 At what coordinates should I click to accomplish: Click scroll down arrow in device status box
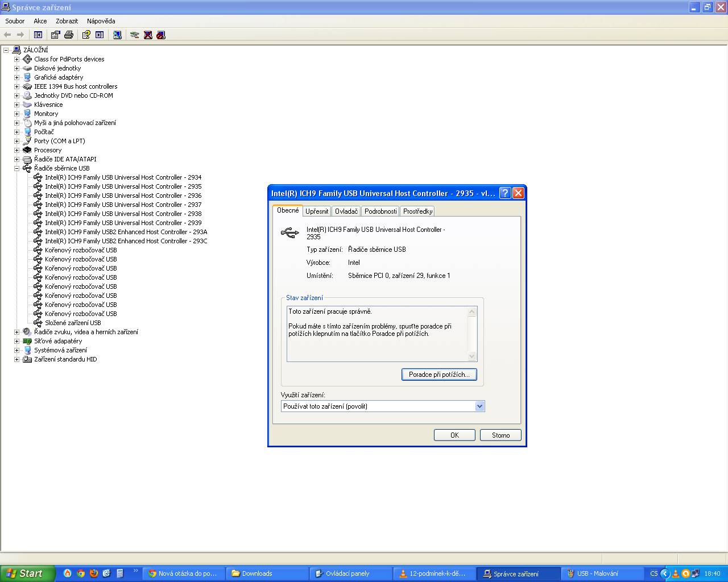point(471,356)
